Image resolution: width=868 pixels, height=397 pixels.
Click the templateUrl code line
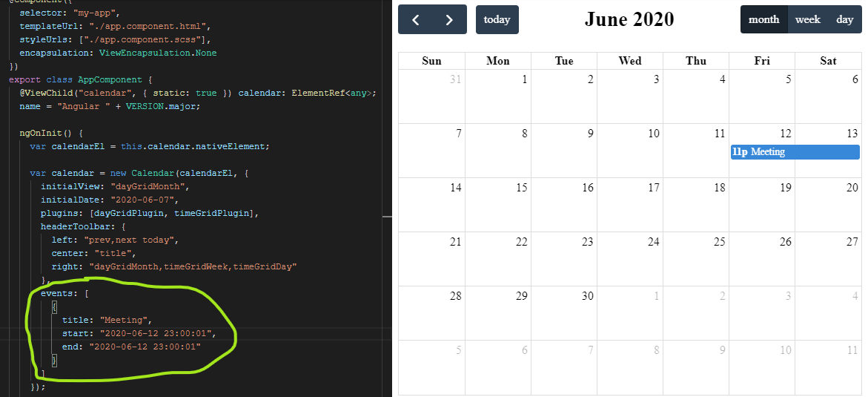(x=115, y=26)
